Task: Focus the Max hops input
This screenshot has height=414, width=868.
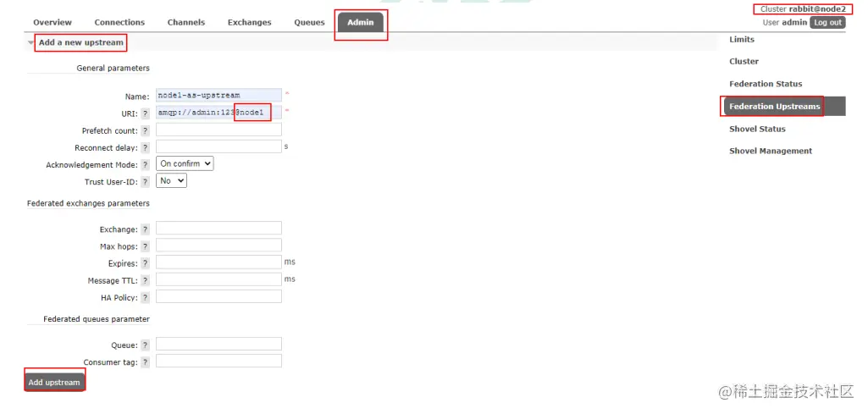Action: click(218, 246)
